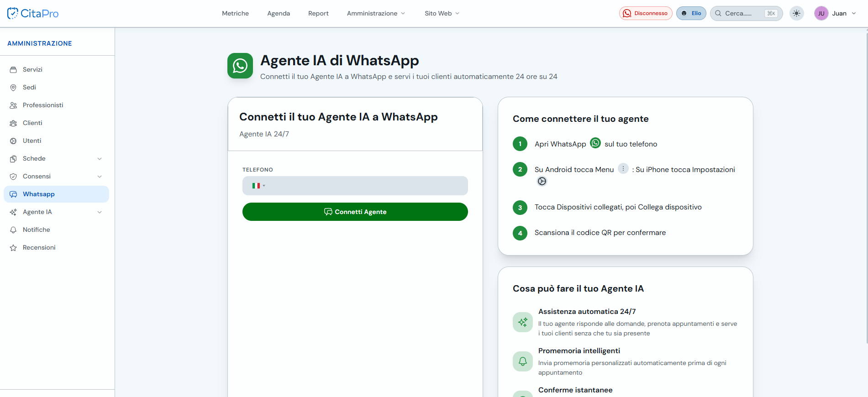This screenshot has height=397, width=868.
Task: Click the Consensi shield icon
Action: click(13, 177)
